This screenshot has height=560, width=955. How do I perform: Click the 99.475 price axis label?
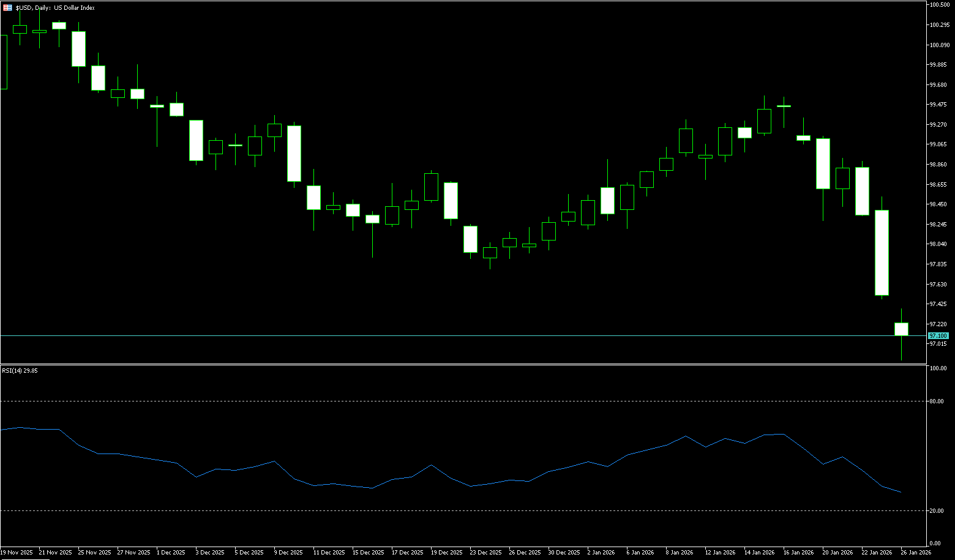(938, 105)
